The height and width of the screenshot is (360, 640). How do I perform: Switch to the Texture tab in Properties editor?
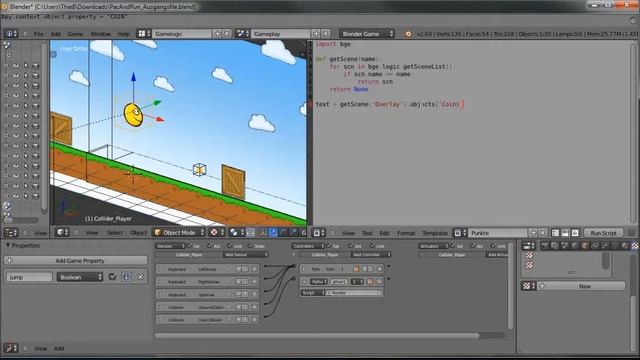[634, 245]
